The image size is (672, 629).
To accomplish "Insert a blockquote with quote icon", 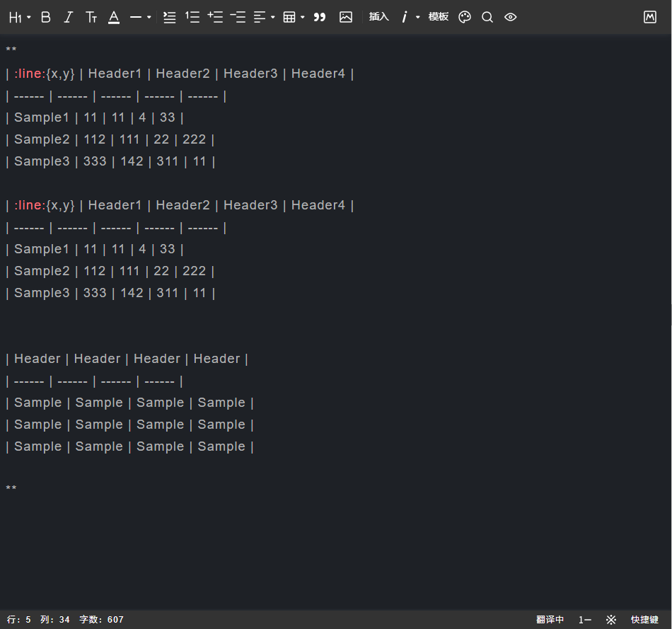I will pyautogui.click(x=320, y=17).
